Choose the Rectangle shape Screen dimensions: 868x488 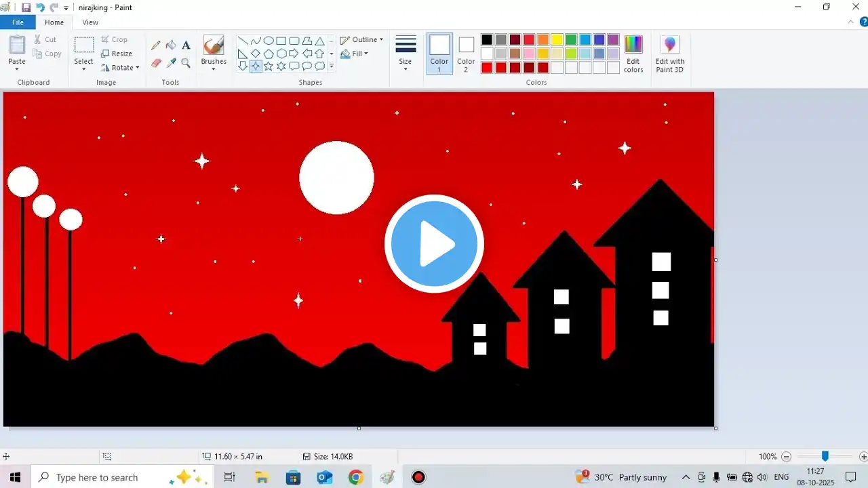click(x=281, y=41)
